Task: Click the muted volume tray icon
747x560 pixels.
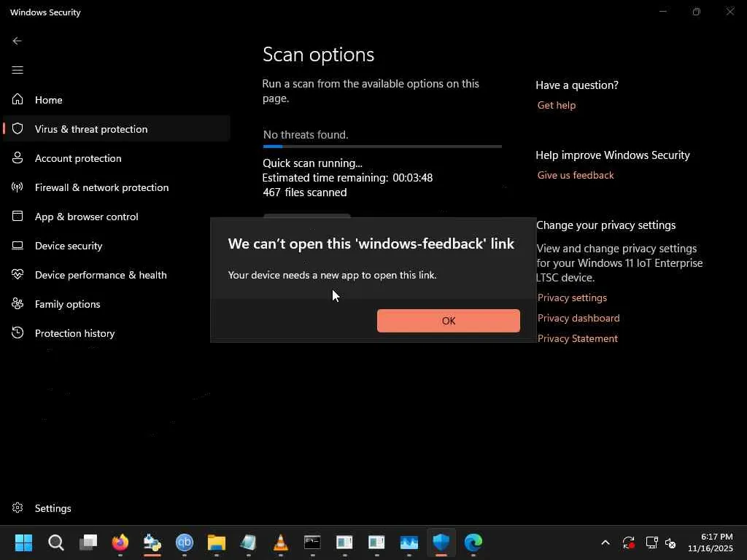Action: (671, 542)
